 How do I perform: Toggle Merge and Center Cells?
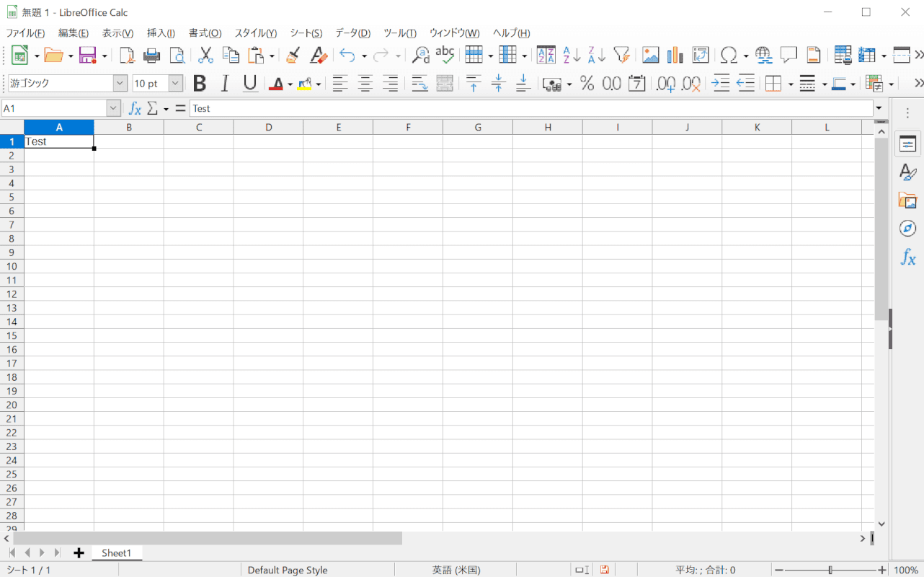(x=445, y=84)
